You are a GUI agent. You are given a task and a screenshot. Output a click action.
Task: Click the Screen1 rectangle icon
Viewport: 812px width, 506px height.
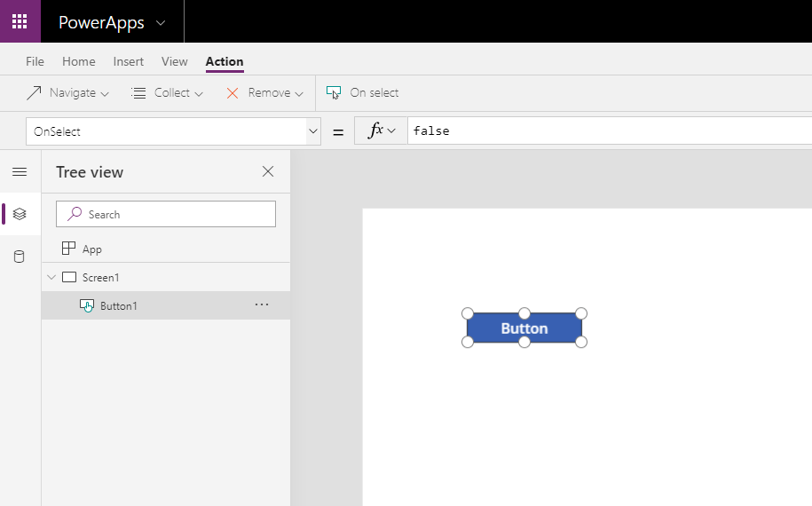pyautogui.click(x=69, y=277)
